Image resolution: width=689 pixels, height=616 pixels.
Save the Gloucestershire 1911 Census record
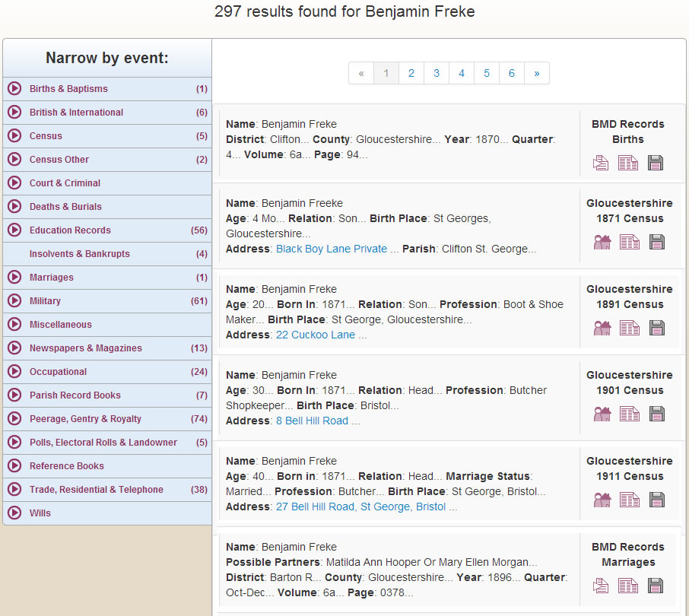click(657, 500)
